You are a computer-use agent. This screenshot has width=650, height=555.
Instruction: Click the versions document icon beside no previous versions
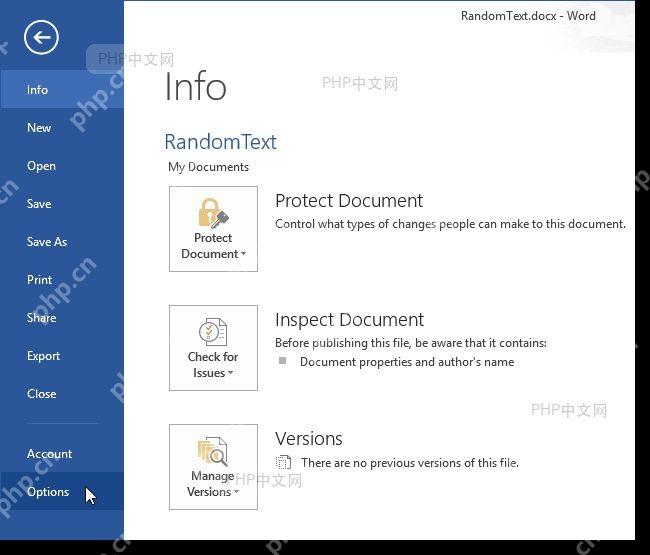283,462
